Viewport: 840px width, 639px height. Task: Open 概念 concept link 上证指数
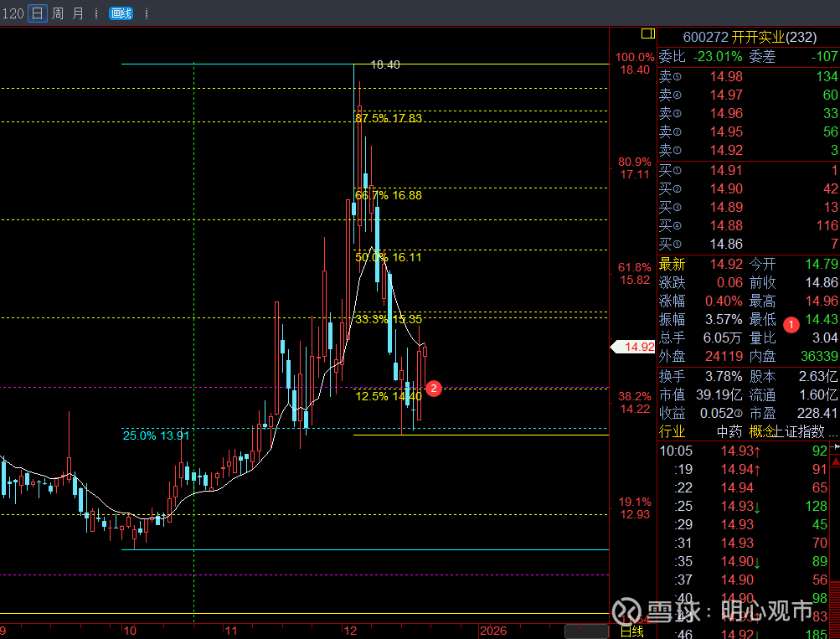pyautogui.click(x=801, y=431)
